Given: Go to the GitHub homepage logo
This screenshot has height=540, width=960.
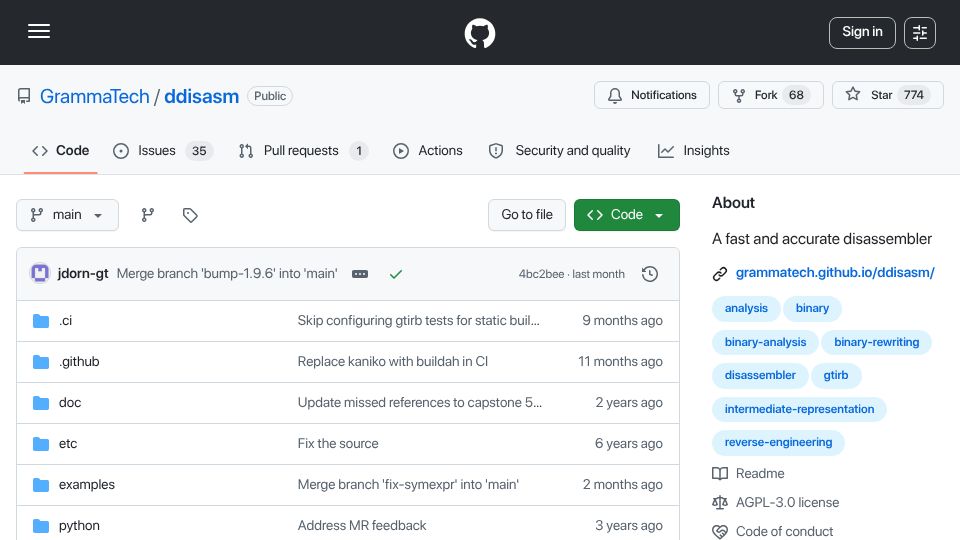Looking at the screenshot, I should coord(480,33).
